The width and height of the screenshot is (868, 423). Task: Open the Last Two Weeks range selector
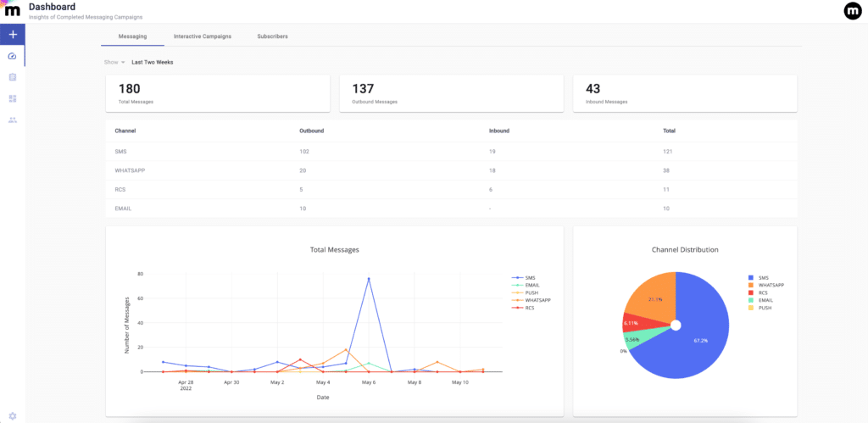(153, 63)
